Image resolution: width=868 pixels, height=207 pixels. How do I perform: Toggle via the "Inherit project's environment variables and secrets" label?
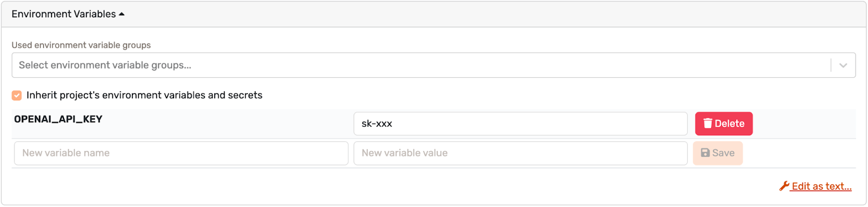click(144, 95)
